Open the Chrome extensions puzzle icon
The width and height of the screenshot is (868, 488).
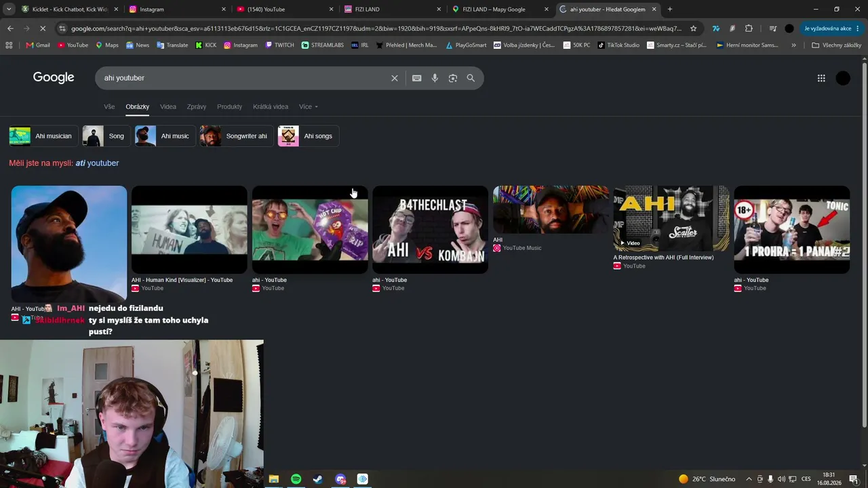pyautogui.click(x=749, y=28)
